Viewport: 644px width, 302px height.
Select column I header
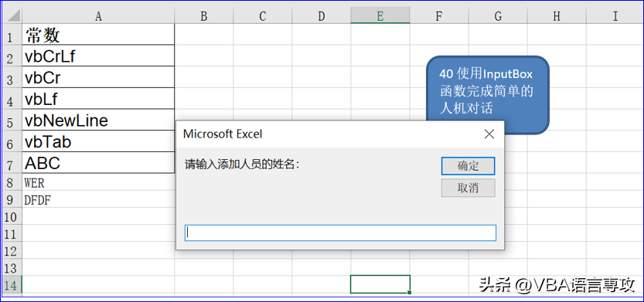coord(615,16)
